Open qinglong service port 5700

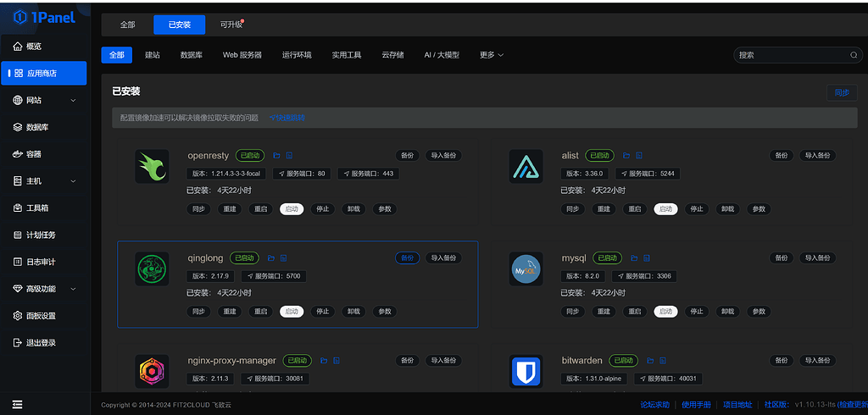[274, 276]
